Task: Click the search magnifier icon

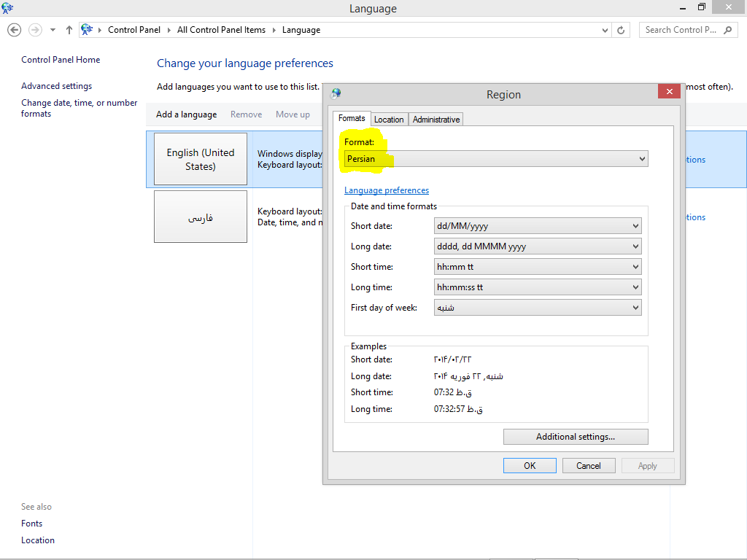Action: (727, 30)
